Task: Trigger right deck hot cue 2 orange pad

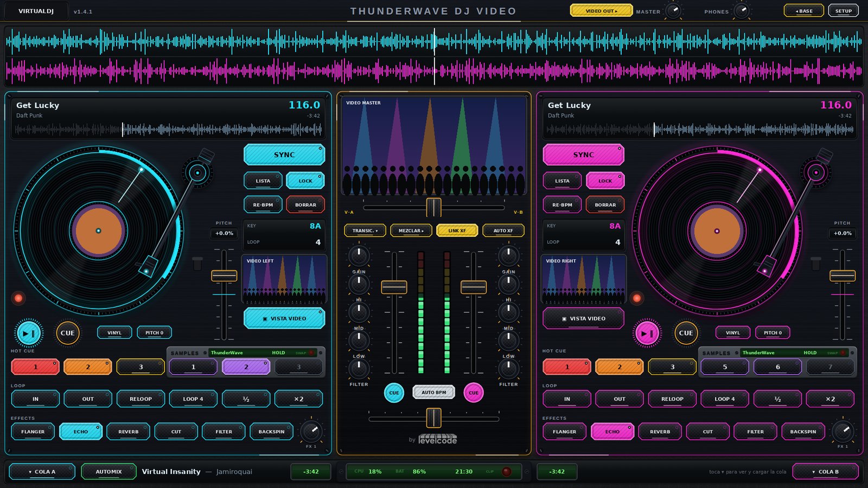Action: [620, 367]
